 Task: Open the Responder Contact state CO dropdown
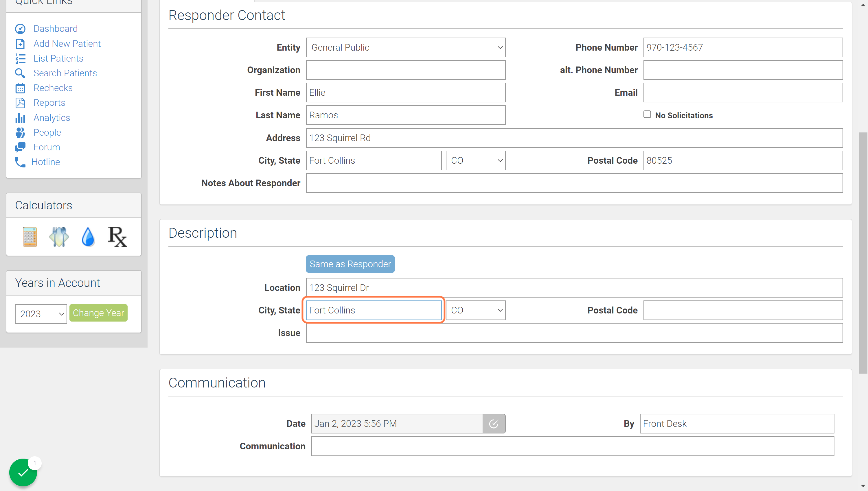(x=475, y=160)
